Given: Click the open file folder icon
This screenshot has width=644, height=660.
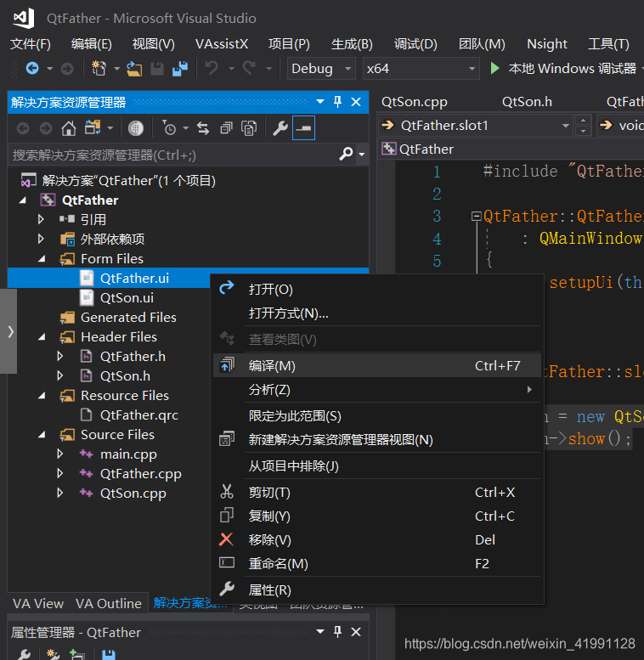Looking at the screenshot, I should (134, 69).
